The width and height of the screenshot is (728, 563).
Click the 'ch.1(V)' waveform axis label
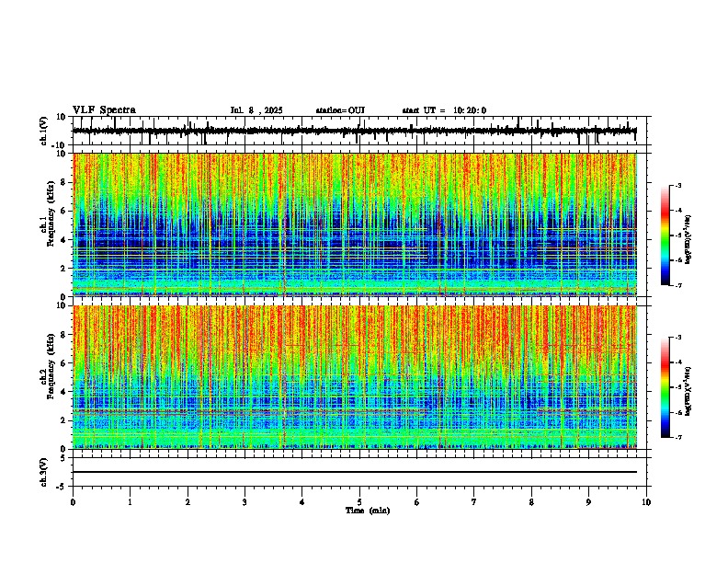(44, 131)
